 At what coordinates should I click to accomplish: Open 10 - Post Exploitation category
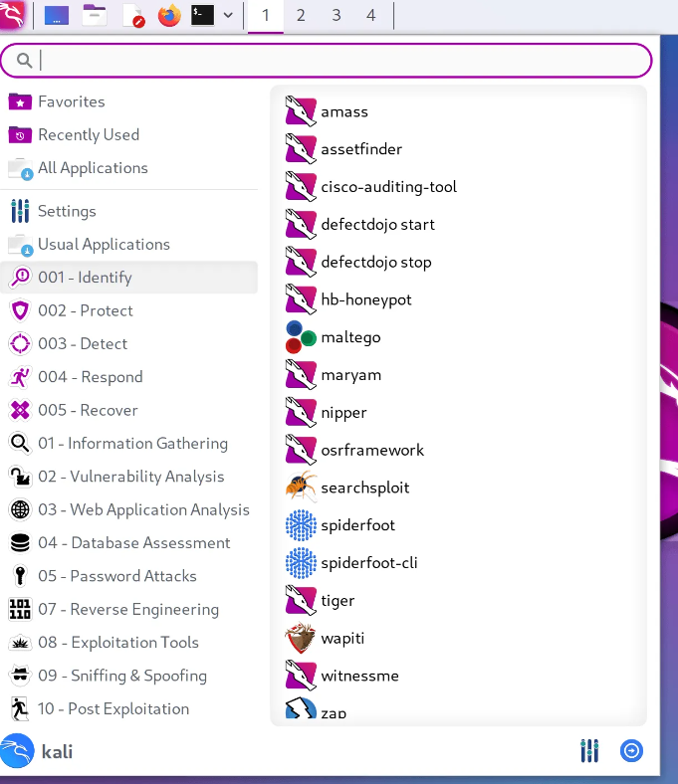pyautogui.click(x=129, y=708)
